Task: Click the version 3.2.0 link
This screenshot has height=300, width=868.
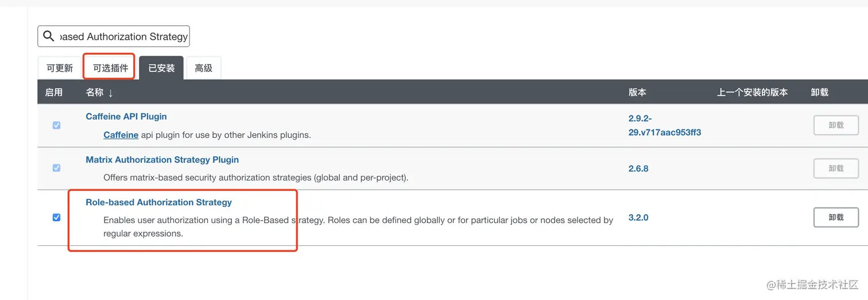Action: (638, 218)
